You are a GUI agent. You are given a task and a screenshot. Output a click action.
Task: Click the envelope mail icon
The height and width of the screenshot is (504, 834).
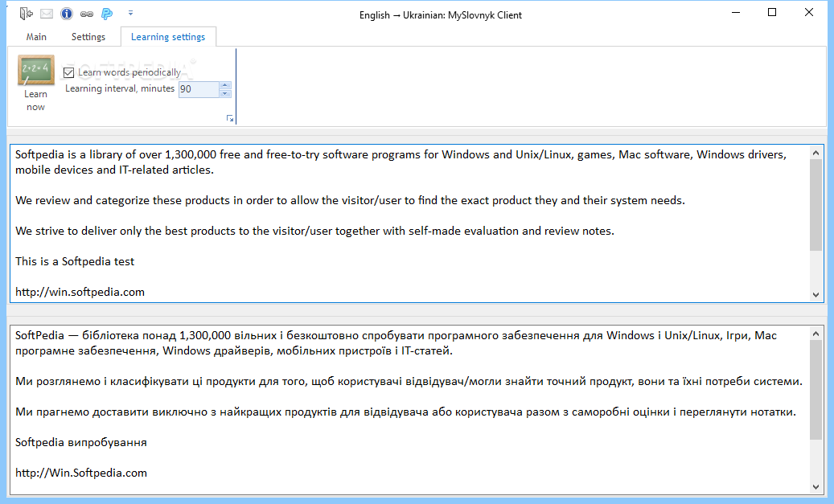point(47,14)
